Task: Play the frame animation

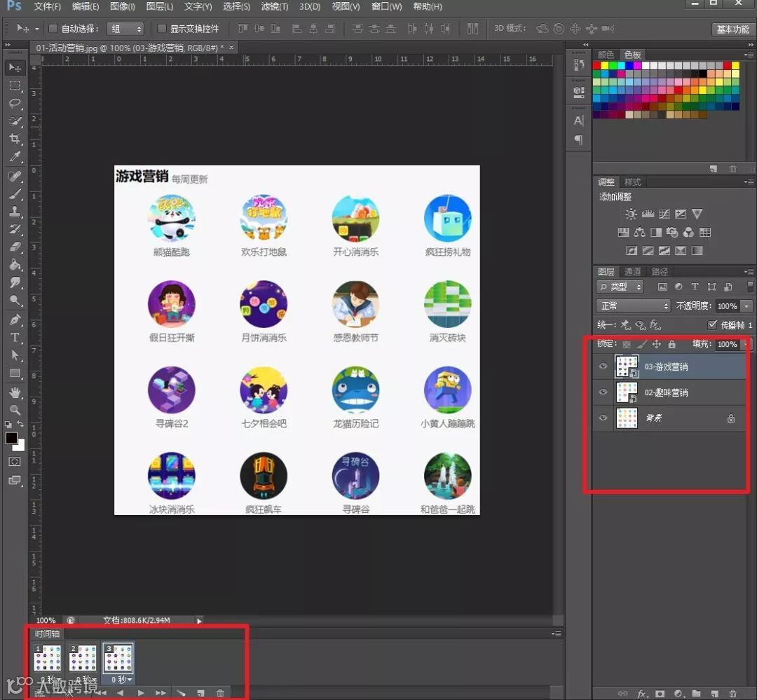Action: [140, 693]
